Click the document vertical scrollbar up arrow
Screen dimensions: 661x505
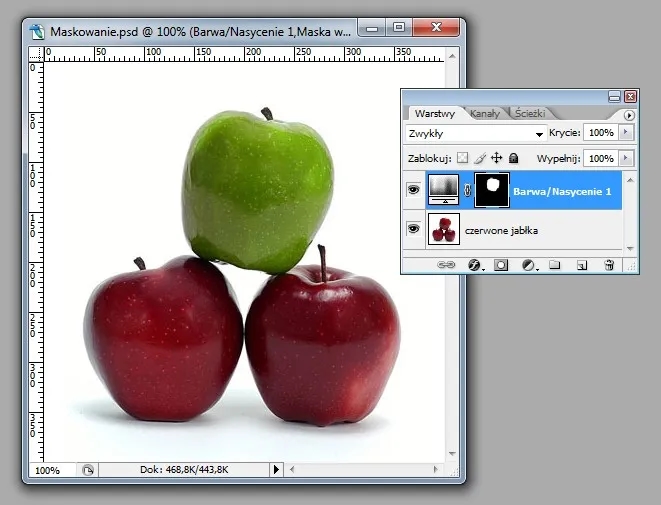click(x=452, y=56)
